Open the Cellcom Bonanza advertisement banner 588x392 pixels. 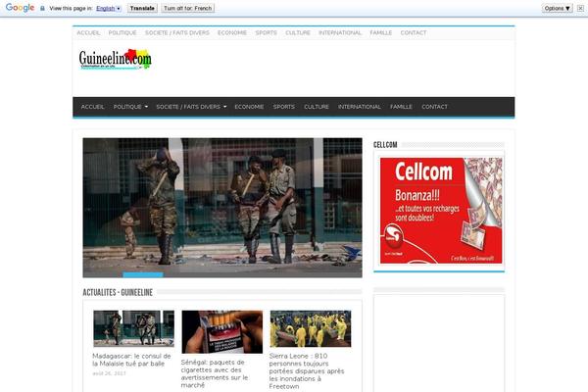click(x=441, y=211)
